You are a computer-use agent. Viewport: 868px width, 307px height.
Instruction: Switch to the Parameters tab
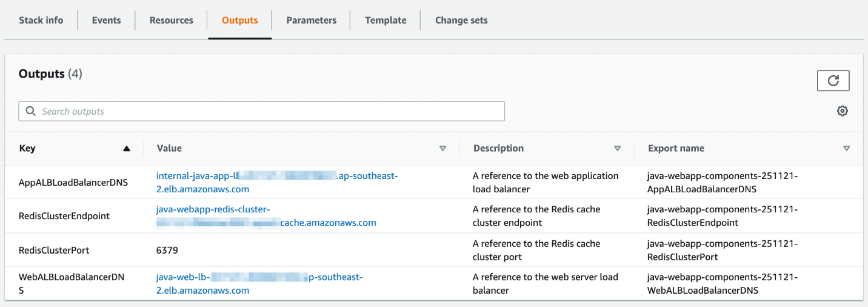311,20
